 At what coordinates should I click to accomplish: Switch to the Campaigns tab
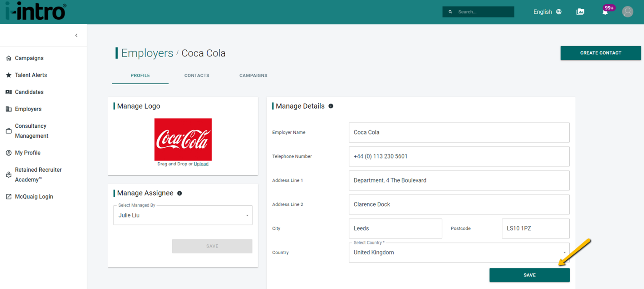(x=253, y=75)
